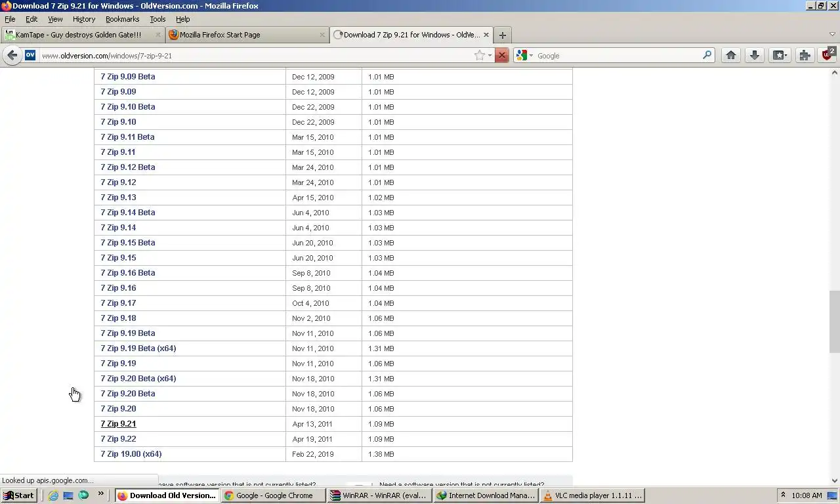
Task: Bookmark this page with the star icon
Action: pos(480,56)
